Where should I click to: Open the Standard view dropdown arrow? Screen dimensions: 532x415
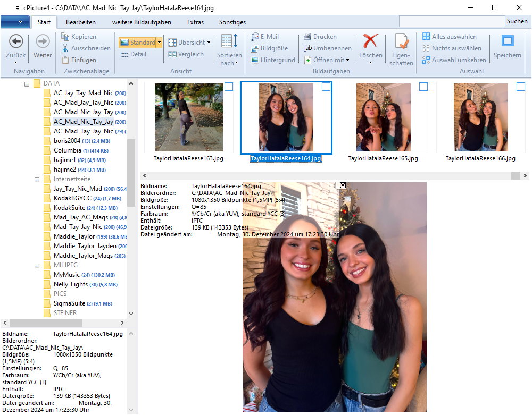click(159, 43)
